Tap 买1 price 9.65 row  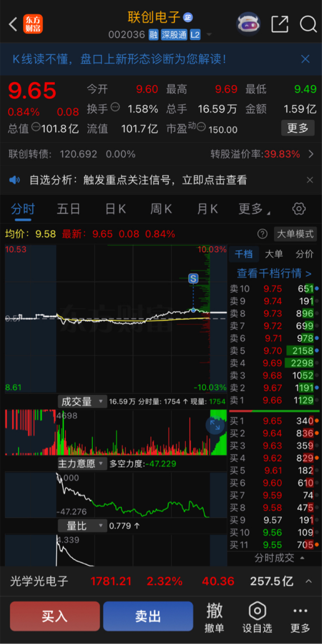click(x=274, y=421)
